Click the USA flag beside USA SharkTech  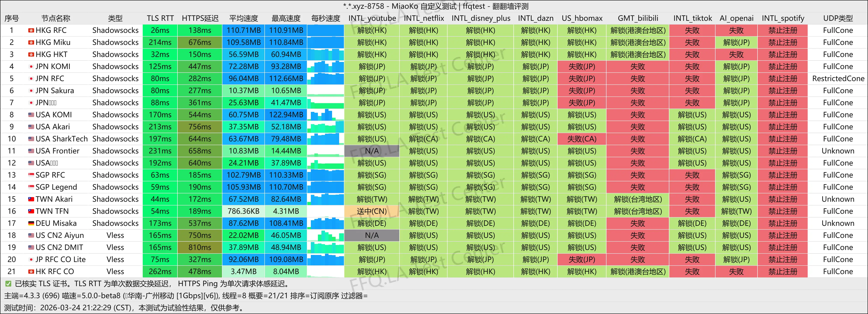(x=31, y=139)
